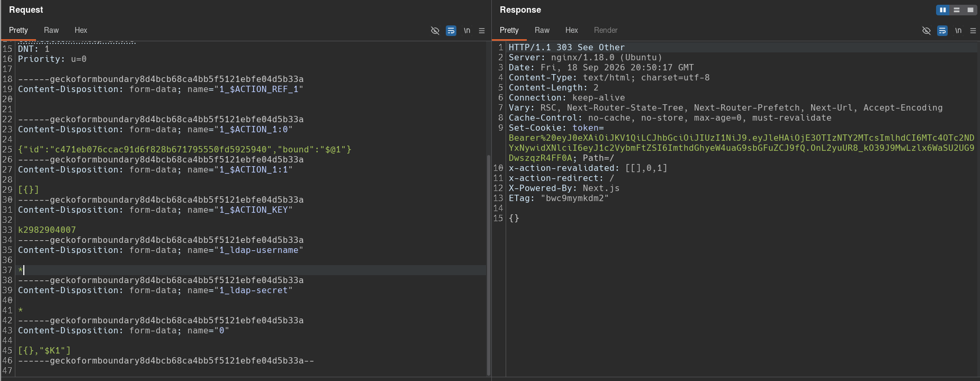
Task: Click the form-data line named '1_$ACTION_KEY'
Action: tap(155, 210)
